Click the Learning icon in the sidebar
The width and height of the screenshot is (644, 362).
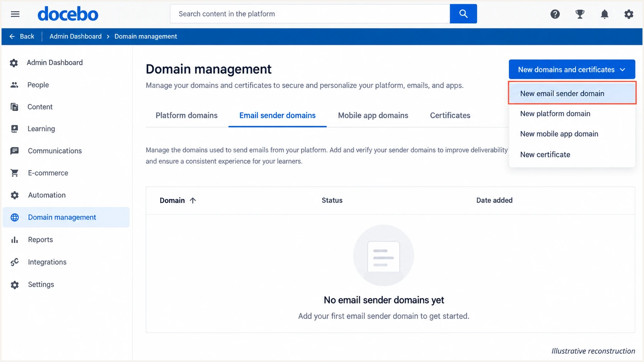click(14, 129)
